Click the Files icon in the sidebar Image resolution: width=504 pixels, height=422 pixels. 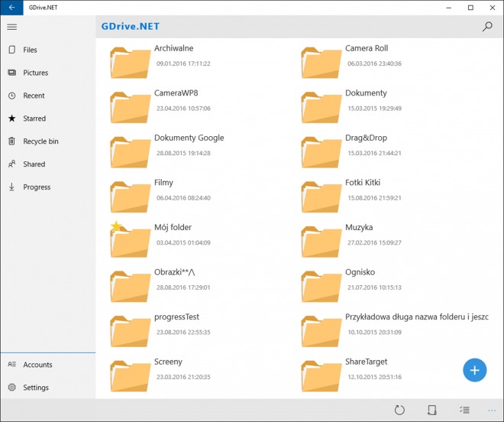coord(12,50)
